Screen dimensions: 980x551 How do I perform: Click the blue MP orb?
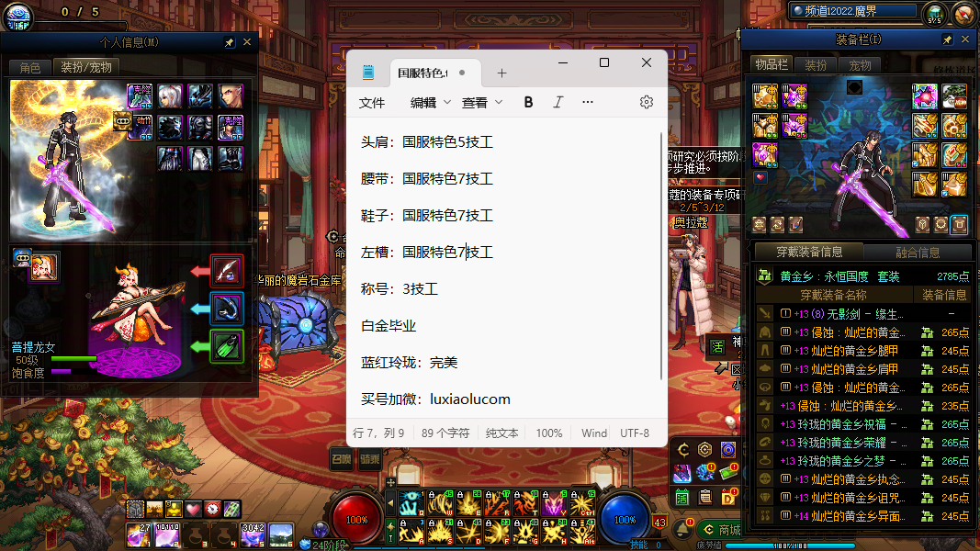click(625, 518)
